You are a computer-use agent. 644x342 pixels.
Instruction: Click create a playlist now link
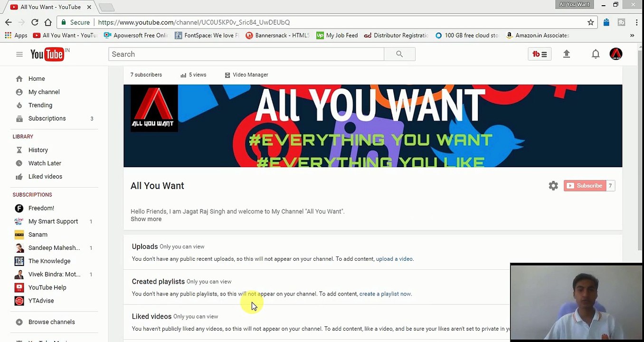[x=385, y=294]
